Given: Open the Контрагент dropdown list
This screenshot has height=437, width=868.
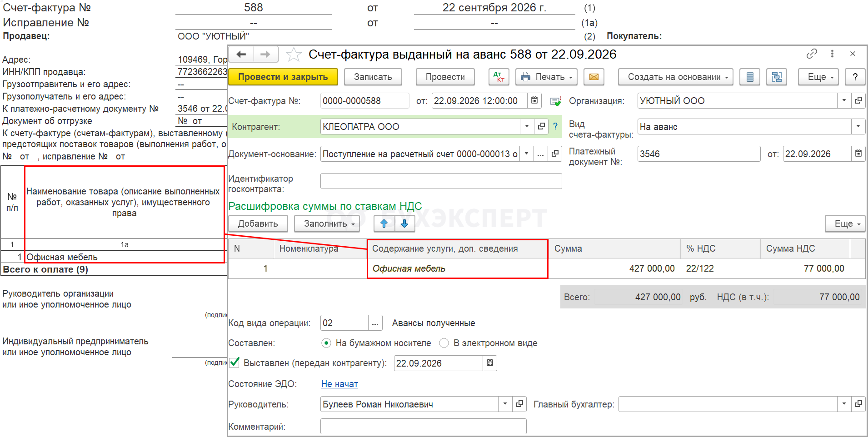Looking at the screenshot, I should pos(527,126).
